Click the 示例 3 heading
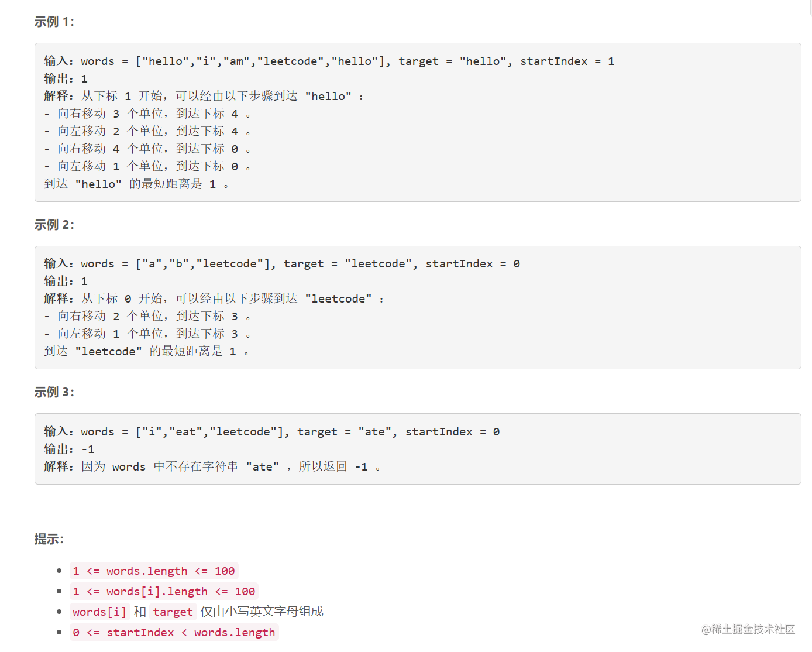812x652 pixels. (x=54, y=392)
